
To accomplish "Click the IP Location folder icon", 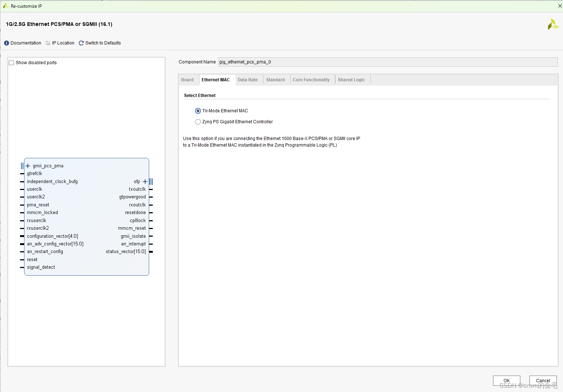I will pyautogui.click(x=48, y=43).
